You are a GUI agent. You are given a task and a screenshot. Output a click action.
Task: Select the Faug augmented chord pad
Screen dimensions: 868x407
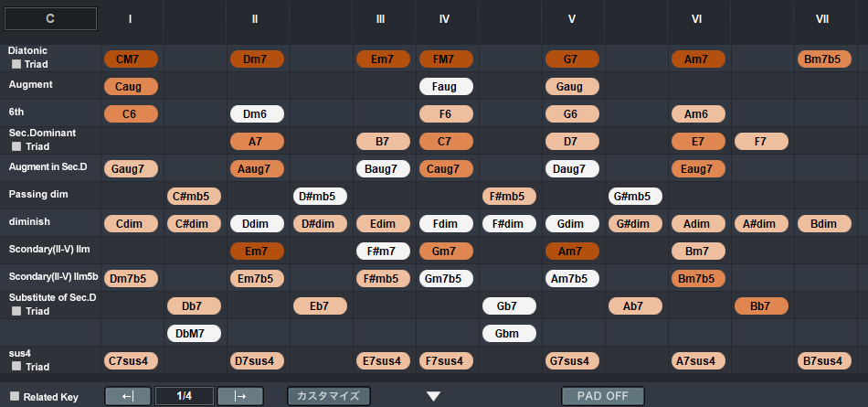pyautogui.click(x=446, y=87)
